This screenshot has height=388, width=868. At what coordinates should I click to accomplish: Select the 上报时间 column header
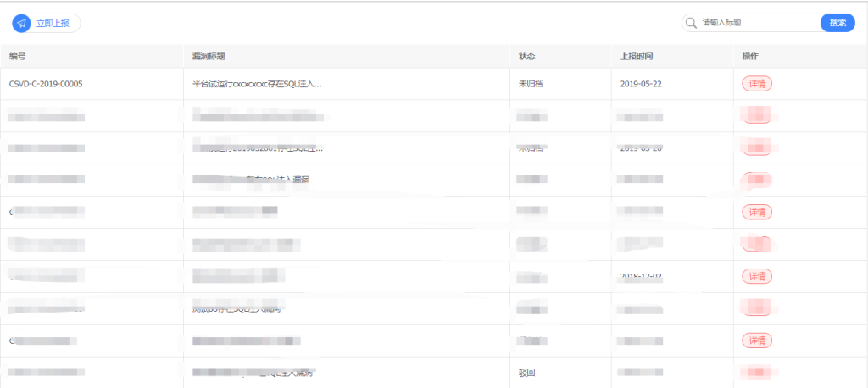pos(637,56)
